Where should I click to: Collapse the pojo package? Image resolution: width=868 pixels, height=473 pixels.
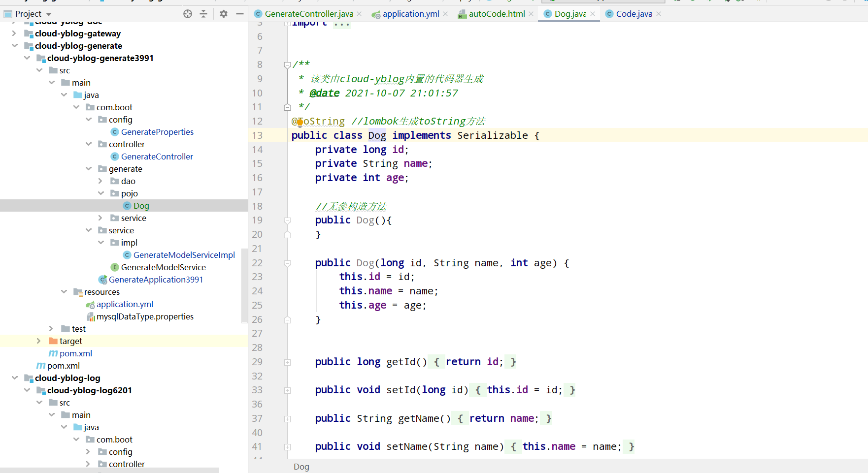pyautogui.click(x=100, y=193)
